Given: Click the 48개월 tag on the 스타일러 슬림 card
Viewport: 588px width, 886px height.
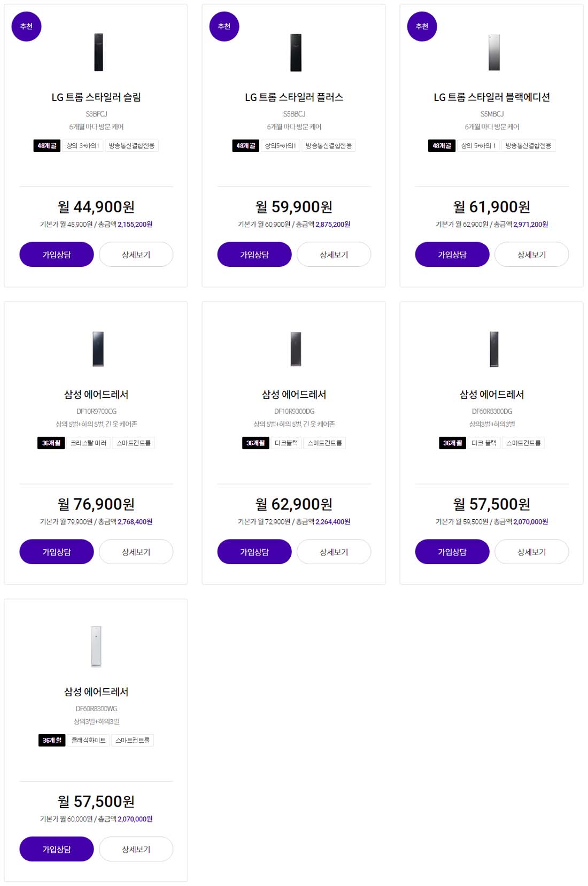Looking at the screenshot, I should 47,145.
